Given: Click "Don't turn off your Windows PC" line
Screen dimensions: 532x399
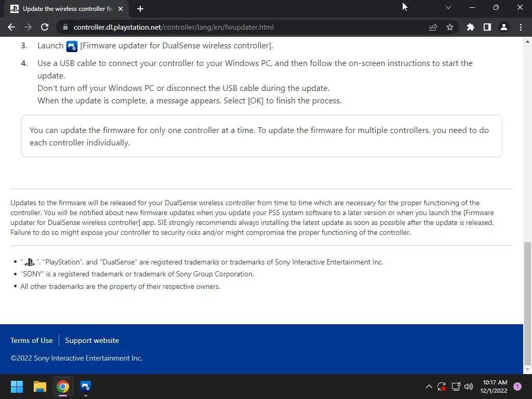Looking at the screenshot, I should [183, 88].
